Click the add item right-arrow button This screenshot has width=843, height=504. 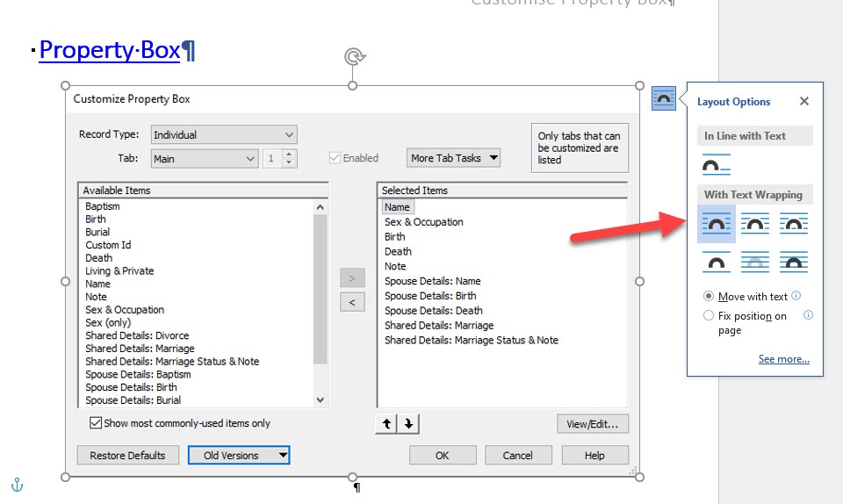pos(352,277)
